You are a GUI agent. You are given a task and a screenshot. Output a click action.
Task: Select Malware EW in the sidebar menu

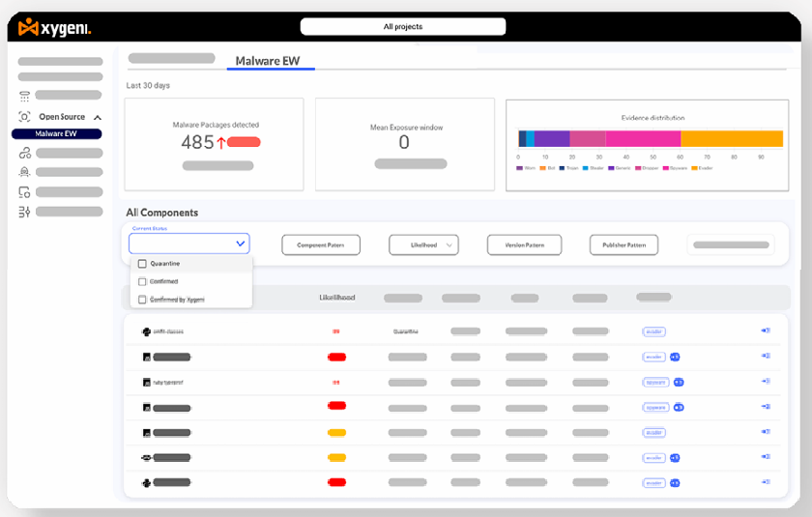pos(56,134)
